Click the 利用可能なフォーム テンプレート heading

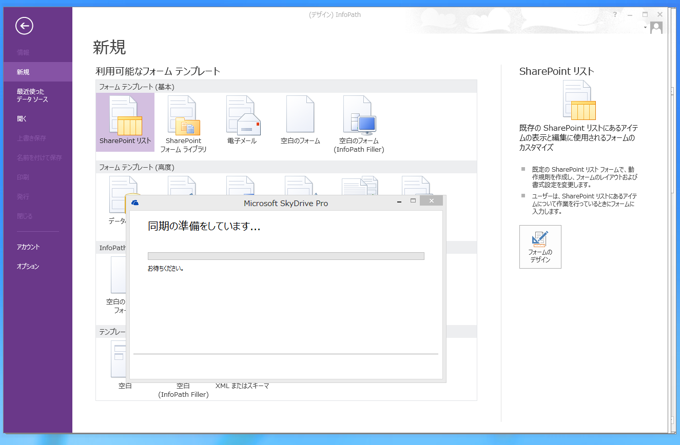[x=158, y=71]
